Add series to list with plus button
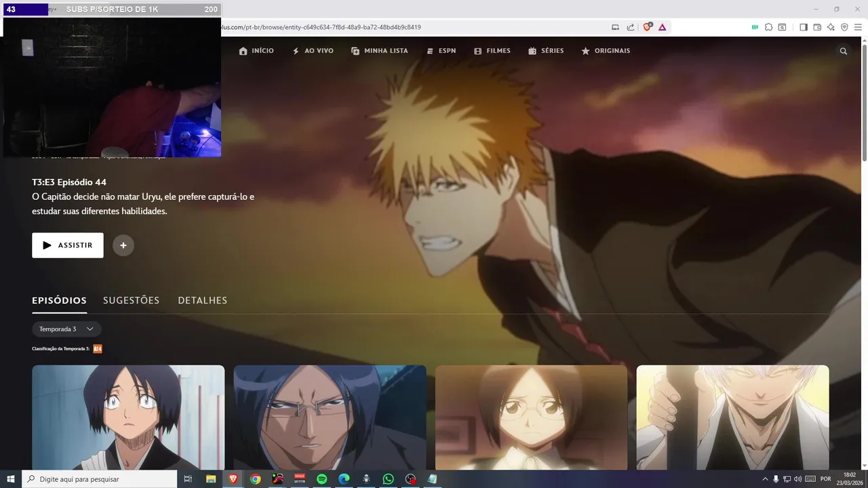 pyautogui.click(x=123, y=245)
